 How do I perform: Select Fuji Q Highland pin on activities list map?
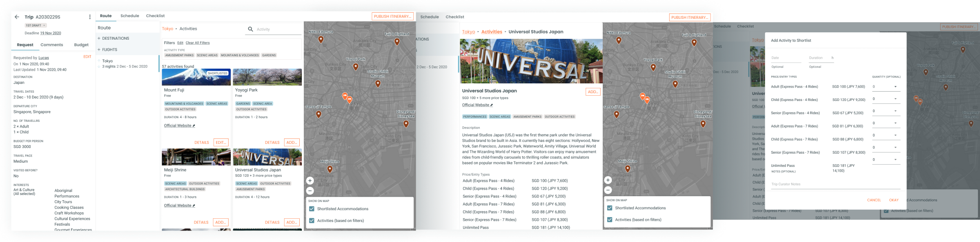point(397,42)
